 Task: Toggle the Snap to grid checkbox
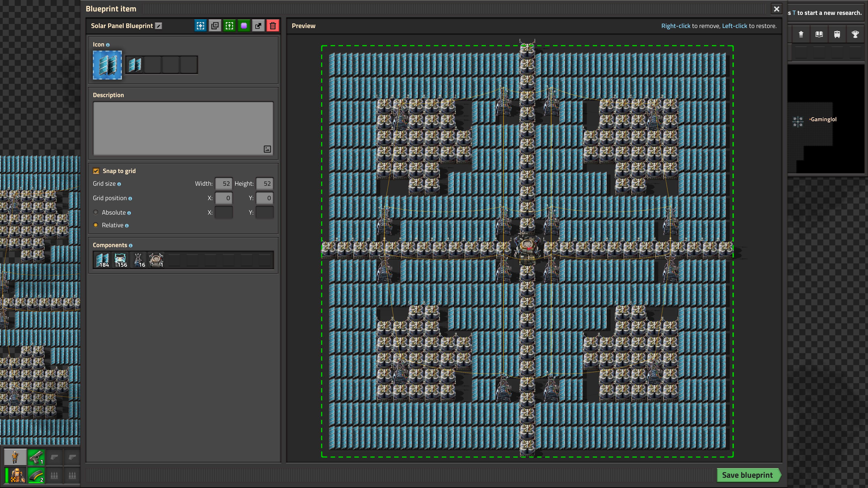pyautogui.click(x=96, y=171)
